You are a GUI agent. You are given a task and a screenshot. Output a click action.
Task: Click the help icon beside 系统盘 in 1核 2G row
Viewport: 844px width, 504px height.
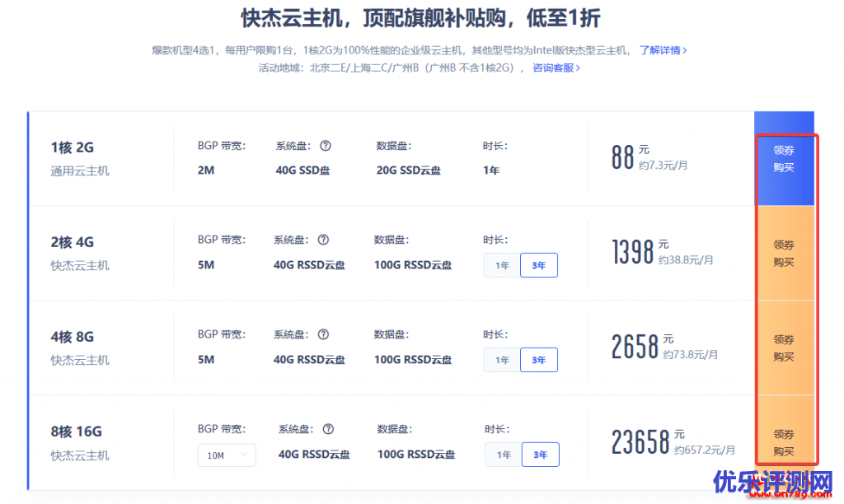(x=326, y=146)
